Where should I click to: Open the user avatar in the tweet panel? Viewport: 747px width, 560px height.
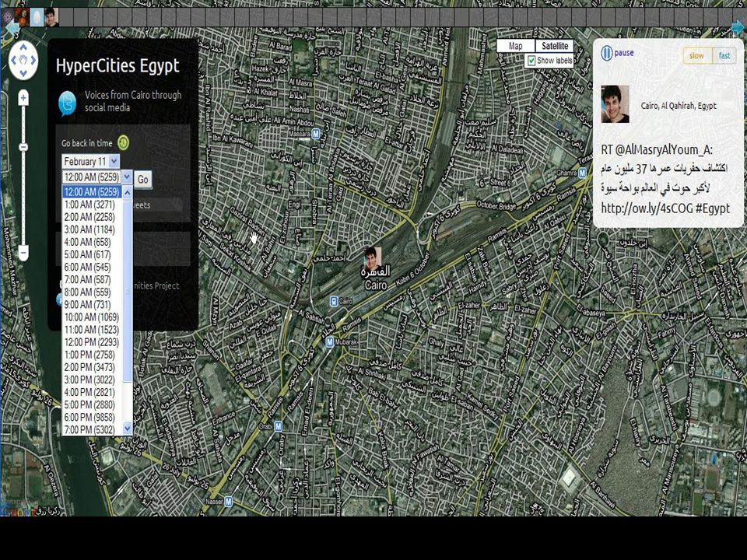[x=615, y=103]
